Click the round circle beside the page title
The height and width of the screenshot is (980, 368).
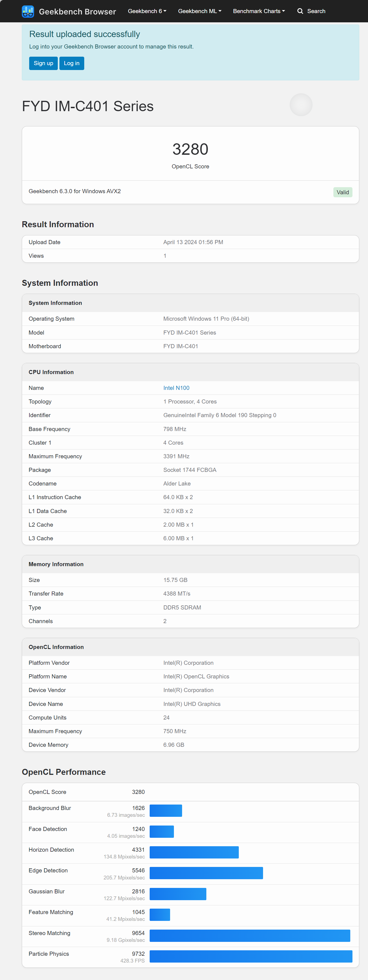pyautogui.click(x=301, y=105)
